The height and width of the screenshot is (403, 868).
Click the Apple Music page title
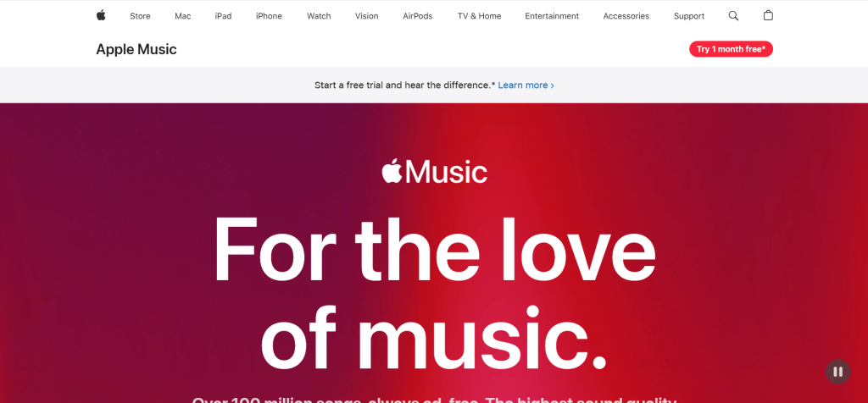click(x=136, y=49)
